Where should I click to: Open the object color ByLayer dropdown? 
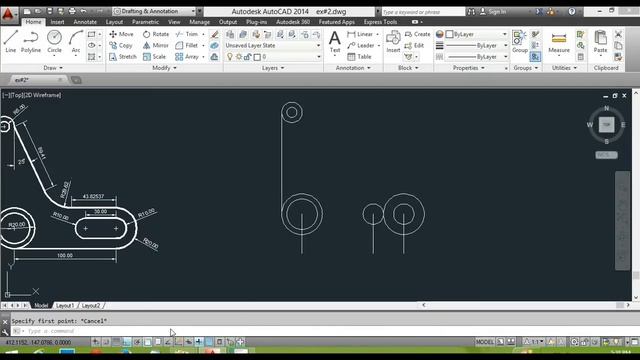click(x=476, y=34)
